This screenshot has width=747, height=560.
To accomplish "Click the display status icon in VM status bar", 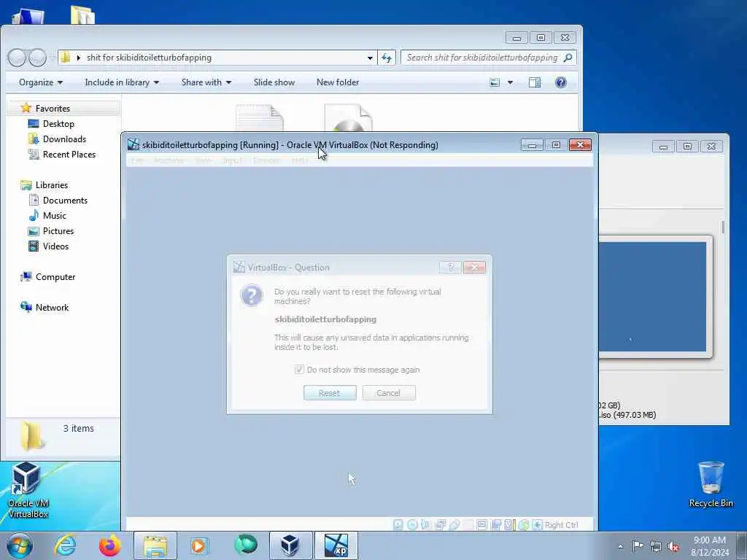I will coord(482,525).
